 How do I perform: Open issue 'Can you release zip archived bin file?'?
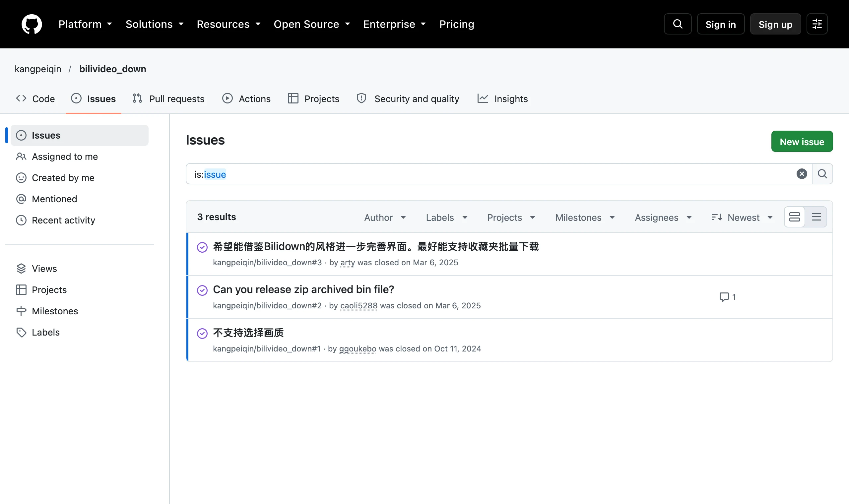(303, 289)
